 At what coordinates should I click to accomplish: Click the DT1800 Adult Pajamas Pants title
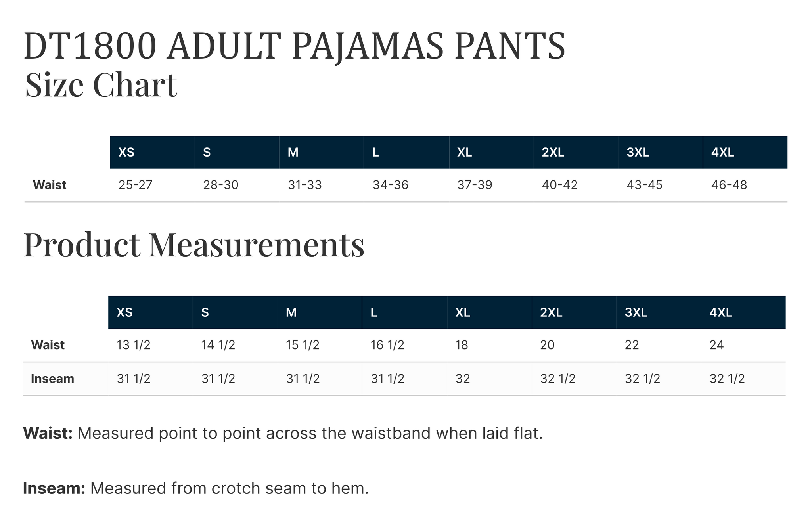tap(294, 47)
